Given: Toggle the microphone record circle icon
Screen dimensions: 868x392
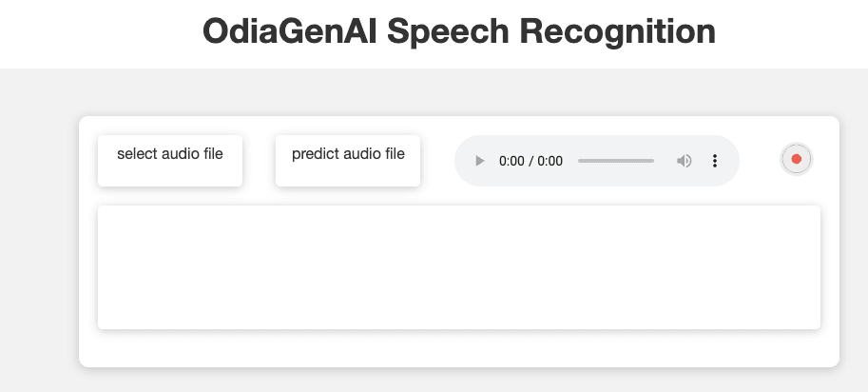Looking at the screenshot, I should click(x=796, y=160).
